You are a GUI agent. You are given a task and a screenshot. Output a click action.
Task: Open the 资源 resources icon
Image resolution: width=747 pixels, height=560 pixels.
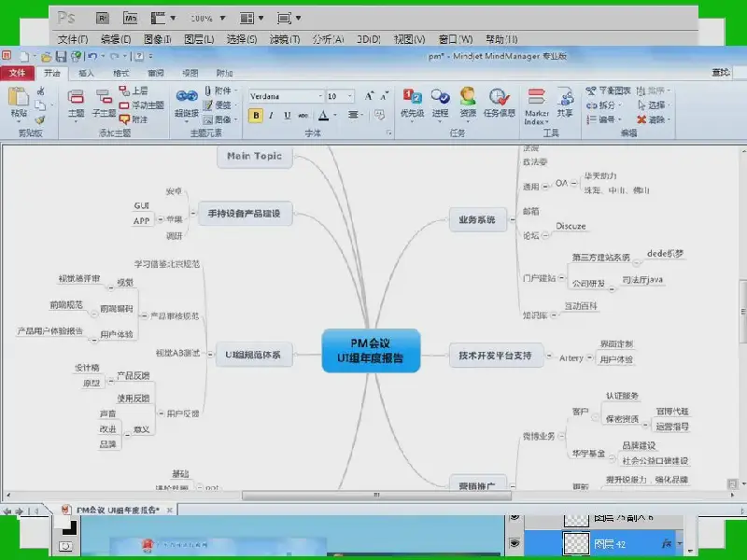point(468,97)
